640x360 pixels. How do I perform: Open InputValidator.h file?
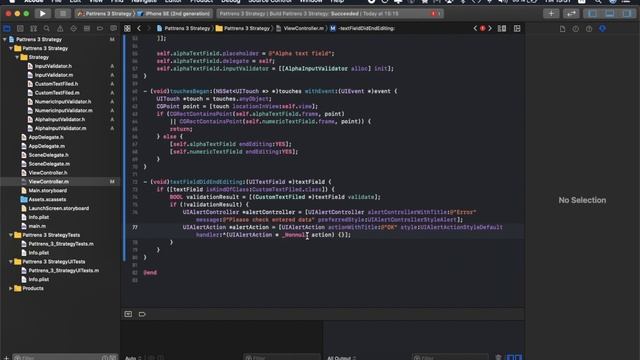tap(53, 66)
